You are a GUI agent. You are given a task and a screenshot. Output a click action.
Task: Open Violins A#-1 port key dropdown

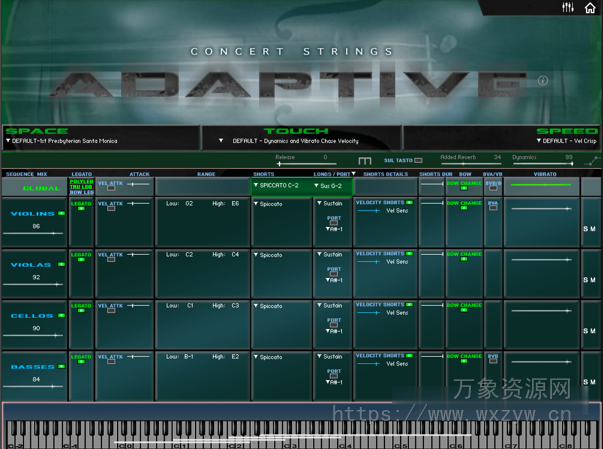click(334, 229)
